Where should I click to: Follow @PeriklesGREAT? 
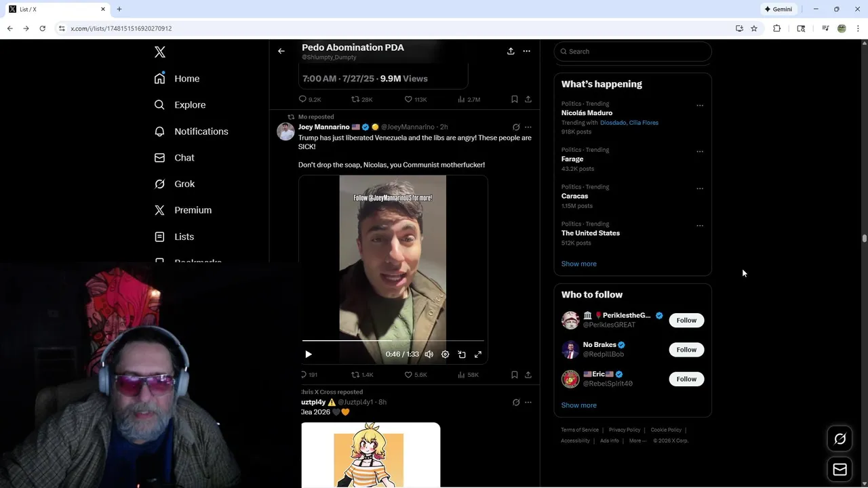686,320
